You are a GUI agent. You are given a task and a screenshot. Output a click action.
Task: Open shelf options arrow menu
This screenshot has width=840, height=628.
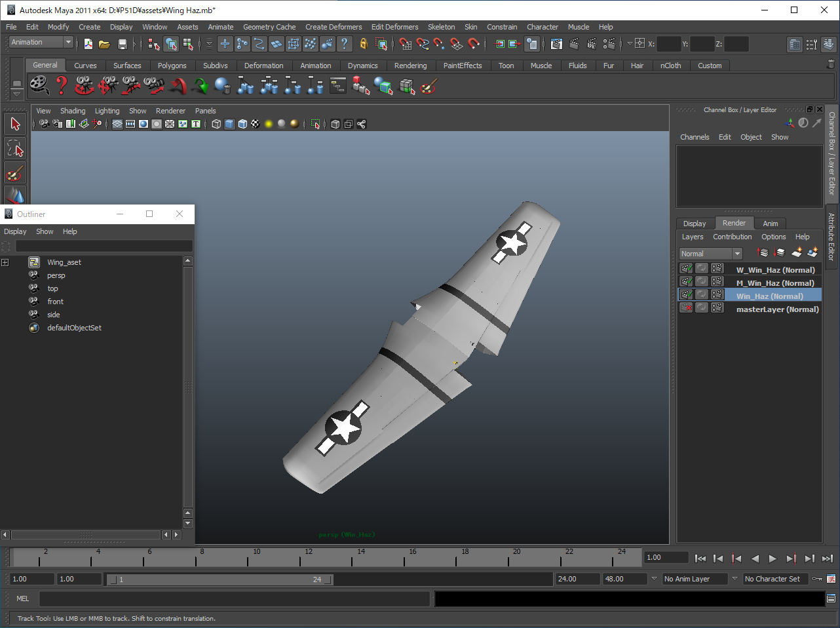[x=17, y=94]
